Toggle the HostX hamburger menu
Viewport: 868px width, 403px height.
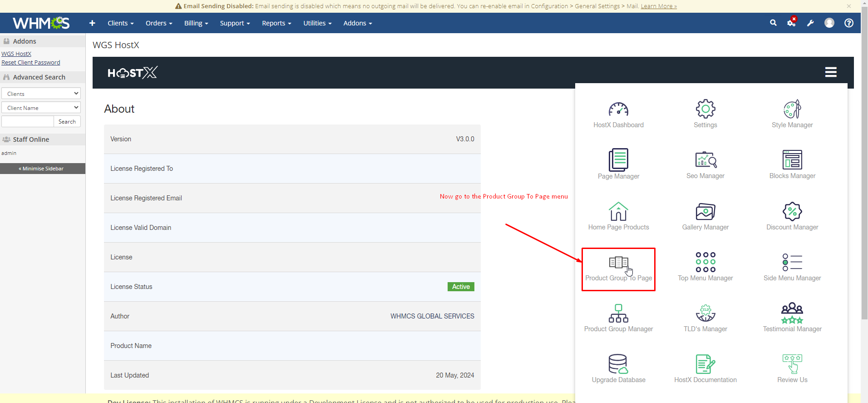(830, 72)
